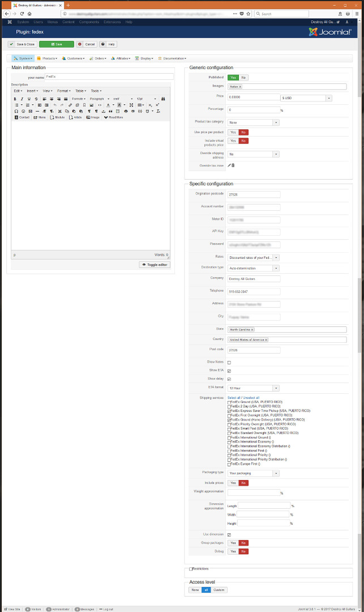Go to browser home page icon

click(29, 14)
